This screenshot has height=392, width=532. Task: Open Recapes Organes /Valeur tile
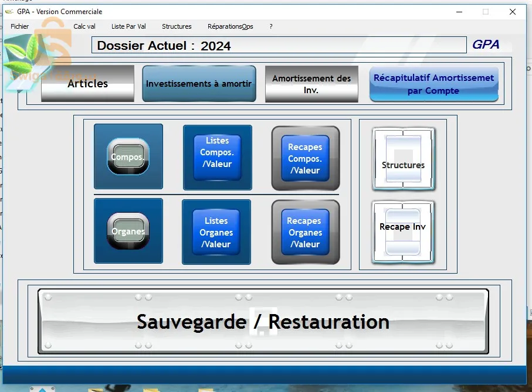click(305, 233)
